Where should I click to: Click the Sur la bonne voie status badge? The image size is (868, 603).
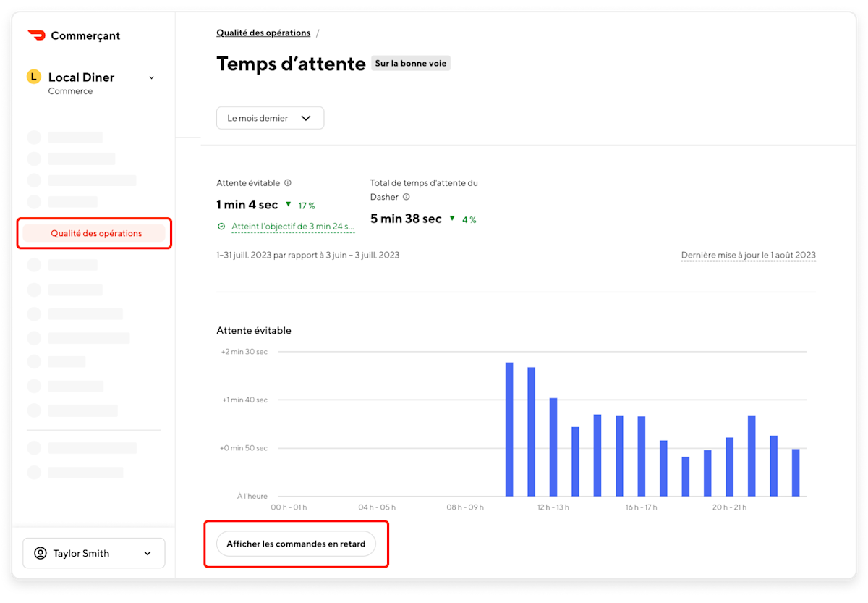[x=411, y=64]
